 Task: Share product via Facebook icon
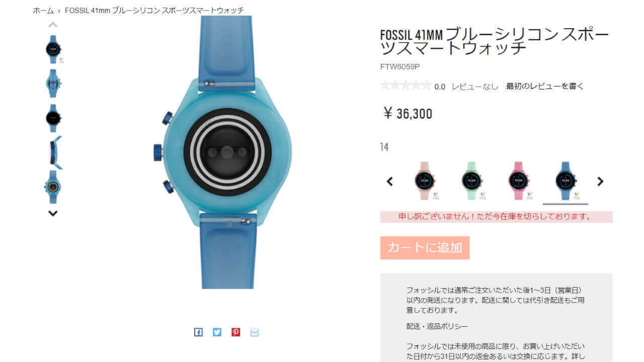pos(198,332)
